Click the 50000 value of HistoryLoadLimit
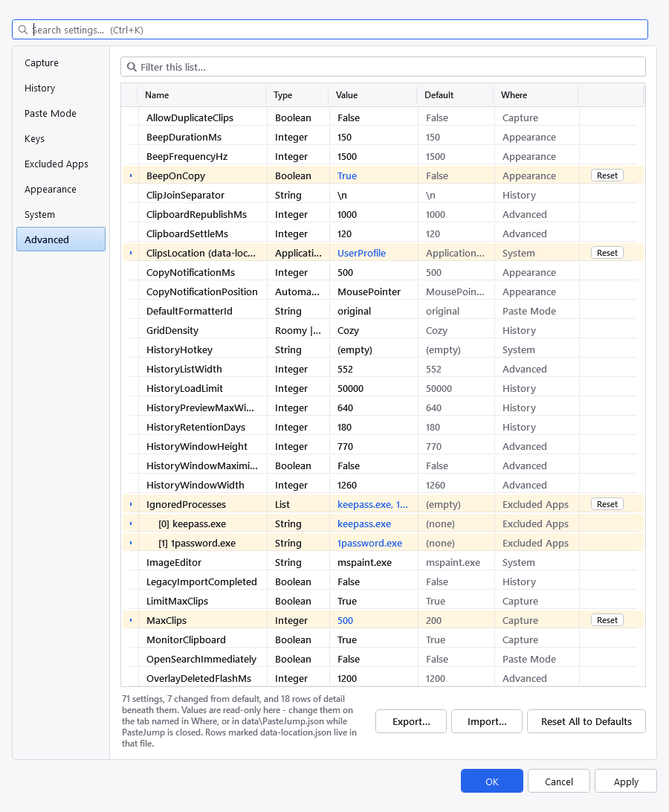The height and width of the screenshot is (812, 669). pyautogui.click(x=351, y=388)
